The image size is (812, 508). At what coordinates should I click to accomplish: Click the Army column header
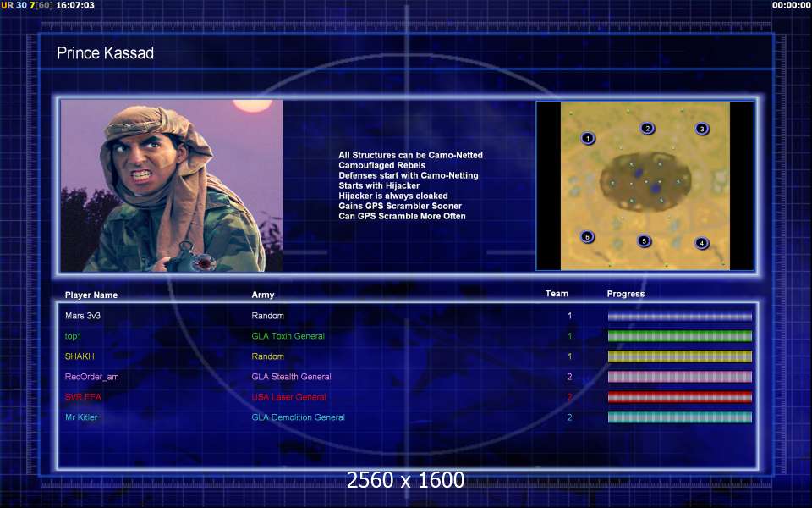point(263,295)
